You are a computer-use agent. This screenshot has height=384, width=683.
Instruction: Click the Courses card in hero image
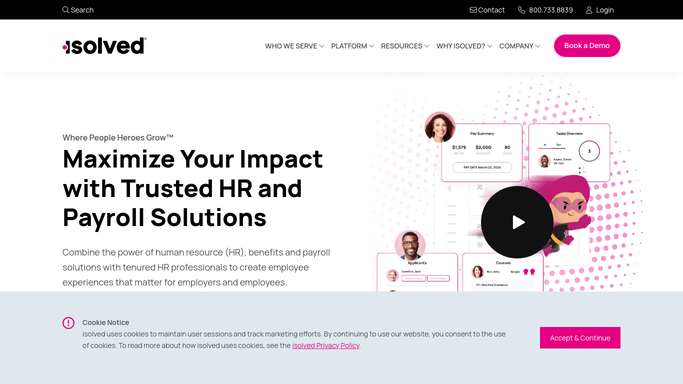coord(503,273)
